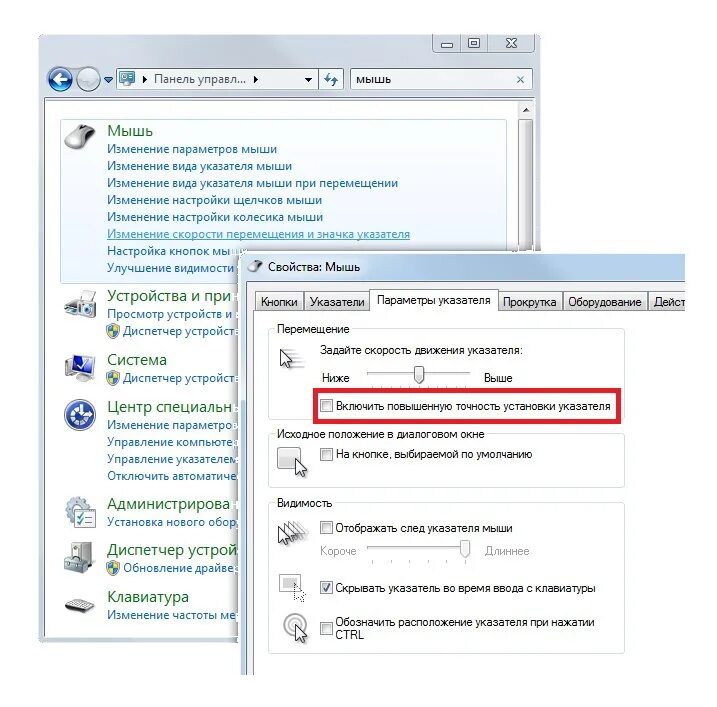Open the address bar dropdown arrow

point(309,80)
